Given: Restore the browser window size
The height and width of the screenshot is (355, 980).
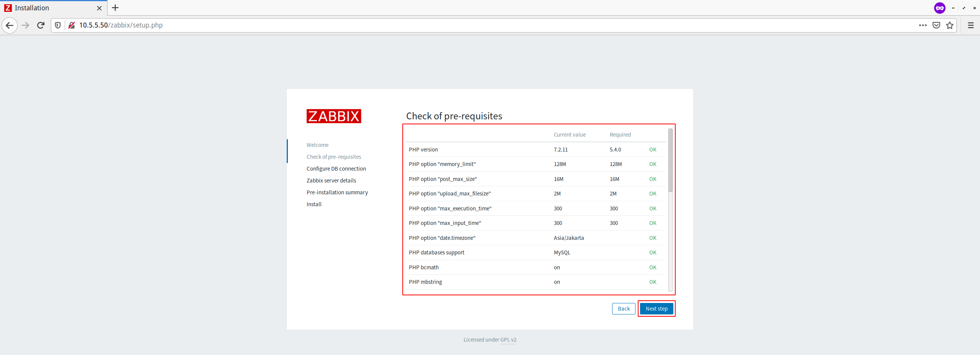Looking at the screenshot, I should [964, 8].
